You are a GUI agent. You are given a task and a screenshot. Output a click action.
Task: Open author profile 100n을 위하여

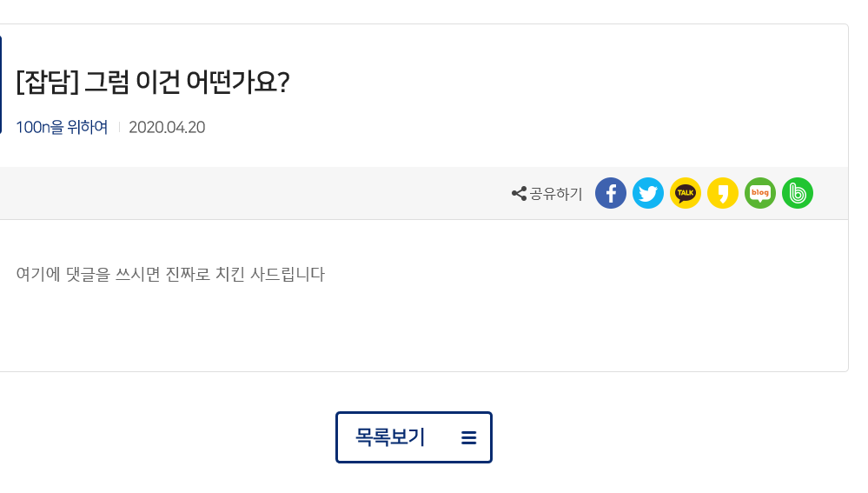click(x=62, y=127)
